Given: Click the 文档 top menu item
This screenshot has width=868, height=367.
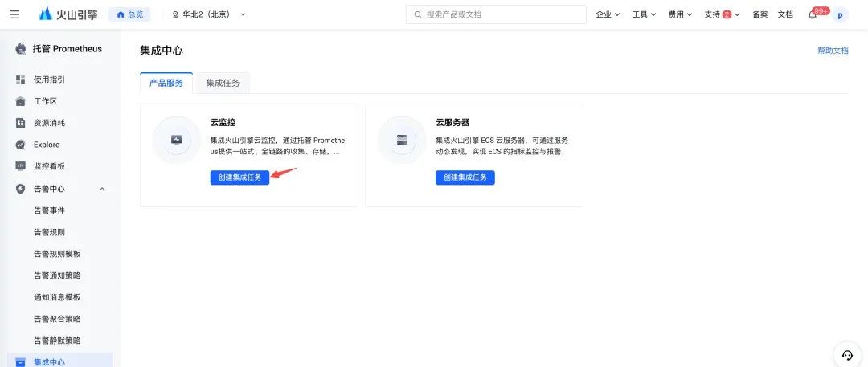Looking at the screenshot, I should point(785,14).
